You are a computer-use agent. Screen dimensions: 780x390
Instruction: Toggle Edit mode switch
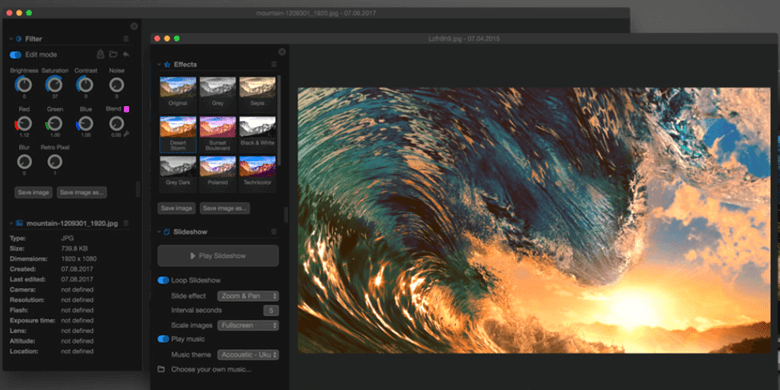click(x=15, y=55)
